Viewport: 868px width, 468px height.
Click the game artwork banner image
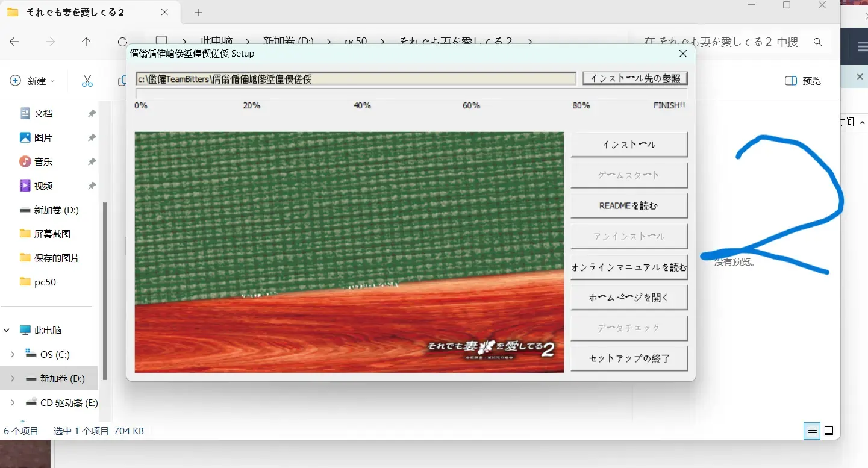[349, 252]
